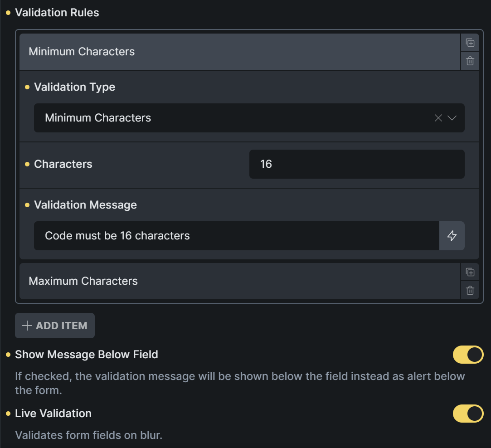
Task: Disable Show Message Below Field switch
Action: tap(468, 355)
